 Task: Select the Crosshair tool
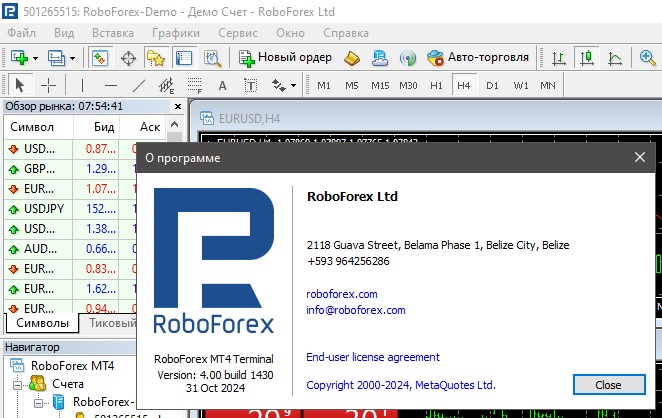(48, 85)
